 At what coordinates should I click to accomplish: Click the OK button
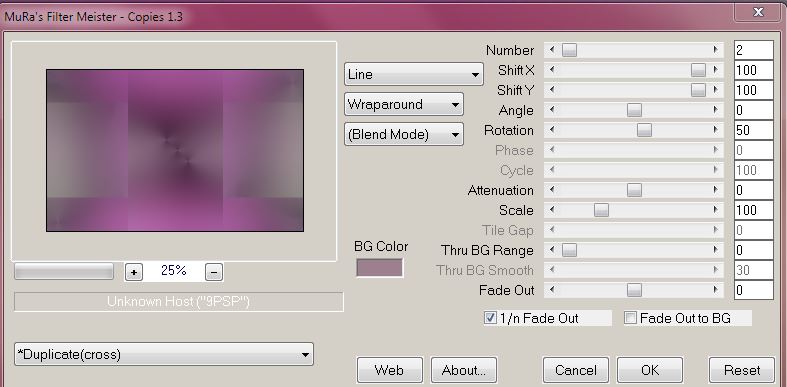[650, 370]
